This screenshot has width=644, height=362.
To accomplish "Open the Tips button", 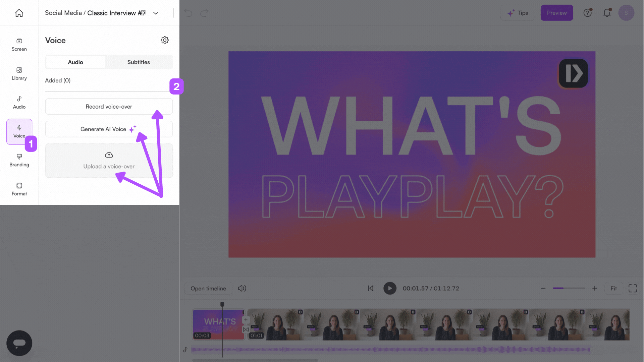I will 518,13.
